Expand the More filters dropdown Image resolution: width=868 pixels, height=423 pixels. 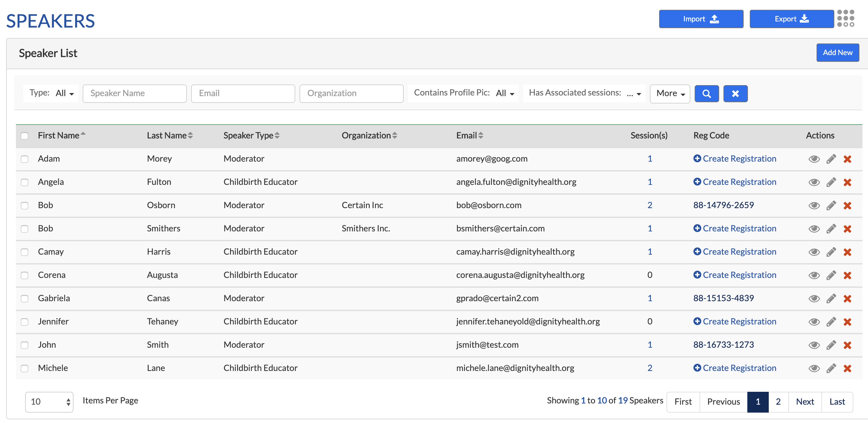pyautogui.click(x=670, y=94)
